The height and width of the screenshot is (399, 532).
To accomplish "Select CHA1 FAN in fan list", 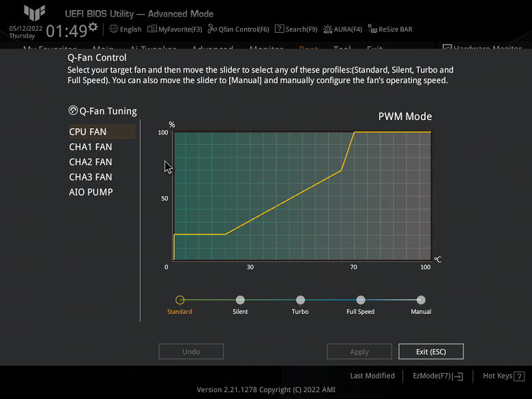I will coord(91,147).
